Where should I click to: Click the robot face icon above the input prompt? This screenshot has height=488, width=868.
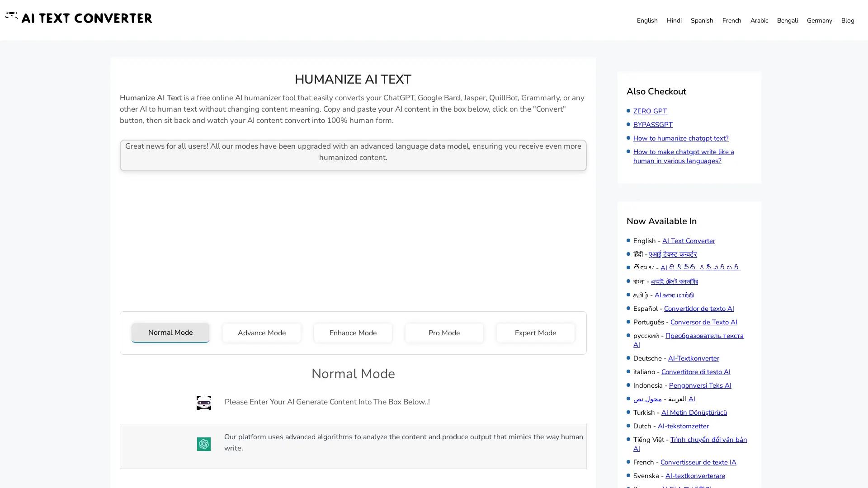point(204,403)
